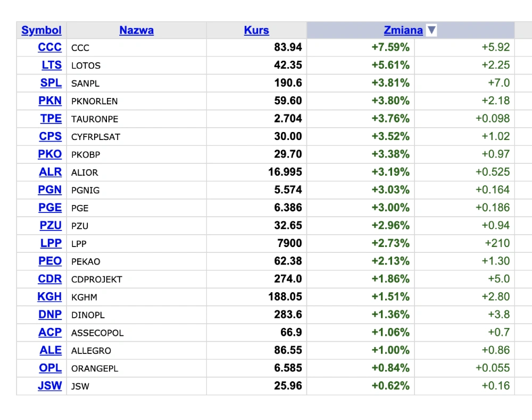Click the price 16.995
The image size is (532, 420).
[x=285, y=172]
